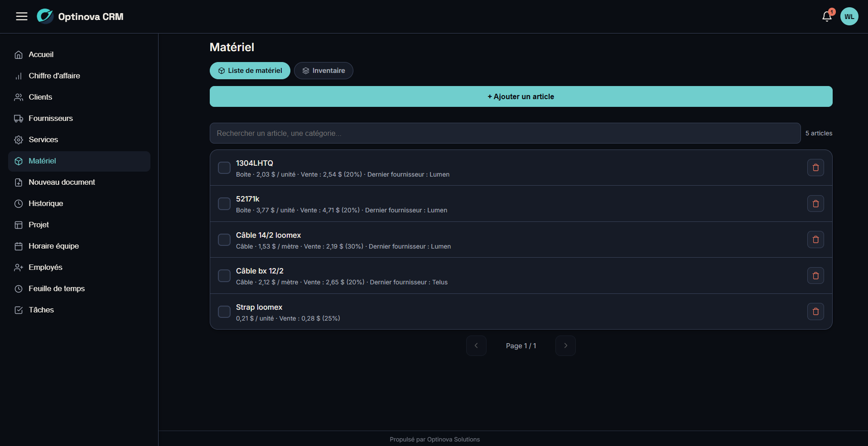Image resolution: width=868 pixels, height=446 pixels.
Task: Open Nouveau document page
Action: (x=79, y=182)
